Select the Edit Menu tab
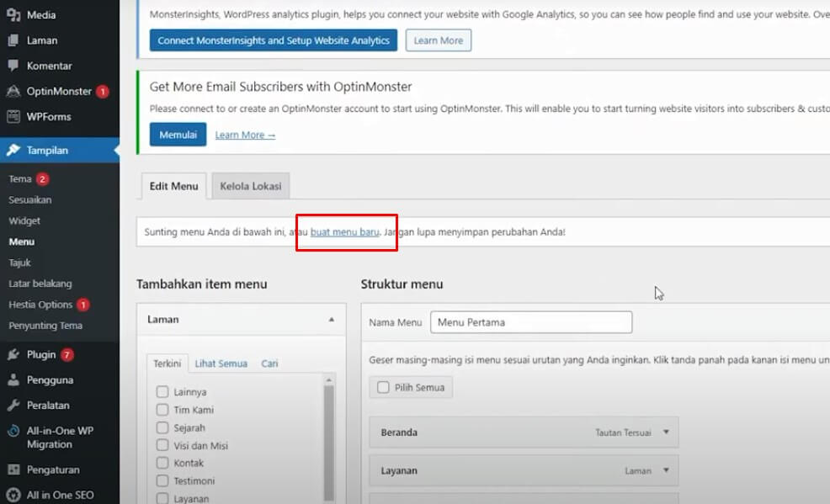The image size is (830, 504). point(173,186)
